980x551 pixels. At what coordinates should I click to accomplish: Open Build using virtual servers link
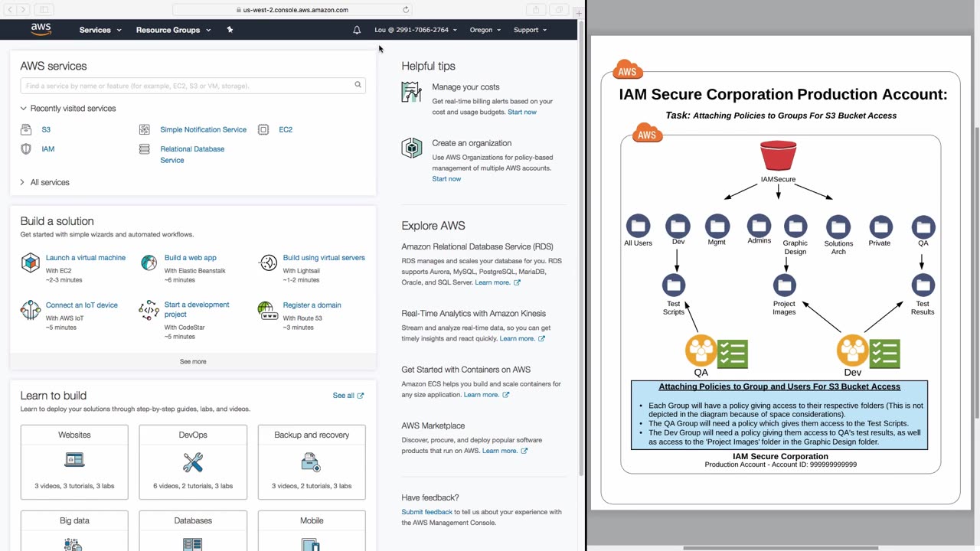pos(324,258)
